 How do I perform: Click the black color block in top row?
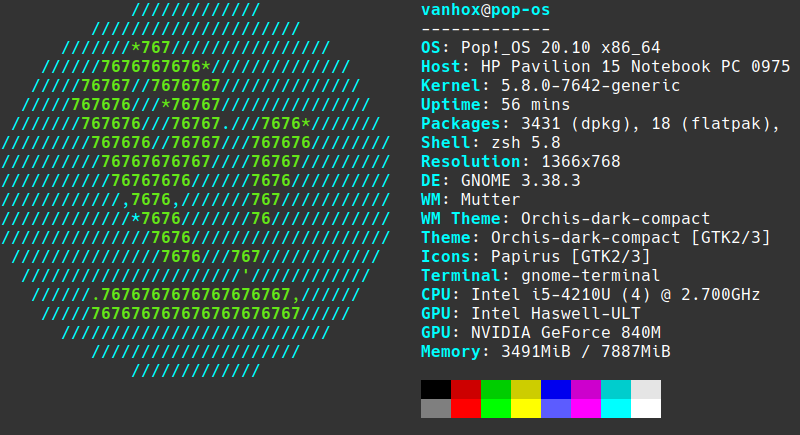click(436, 390)
